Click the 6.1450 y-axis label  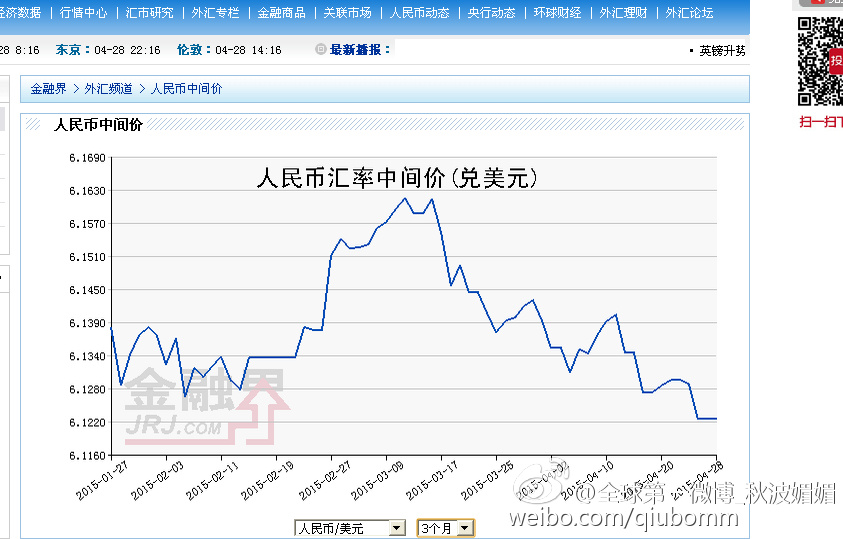coord(87,290)
